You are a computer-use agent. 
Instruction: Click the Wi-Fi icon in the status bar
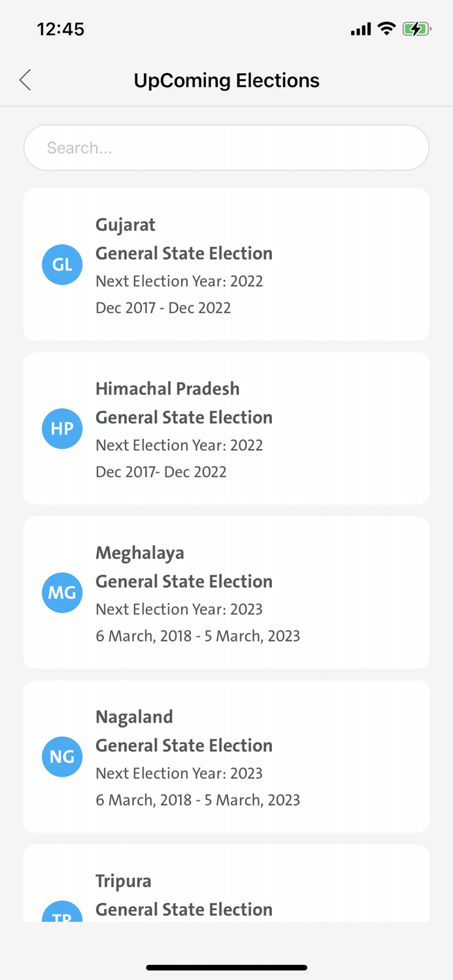[x=387, y=28]
